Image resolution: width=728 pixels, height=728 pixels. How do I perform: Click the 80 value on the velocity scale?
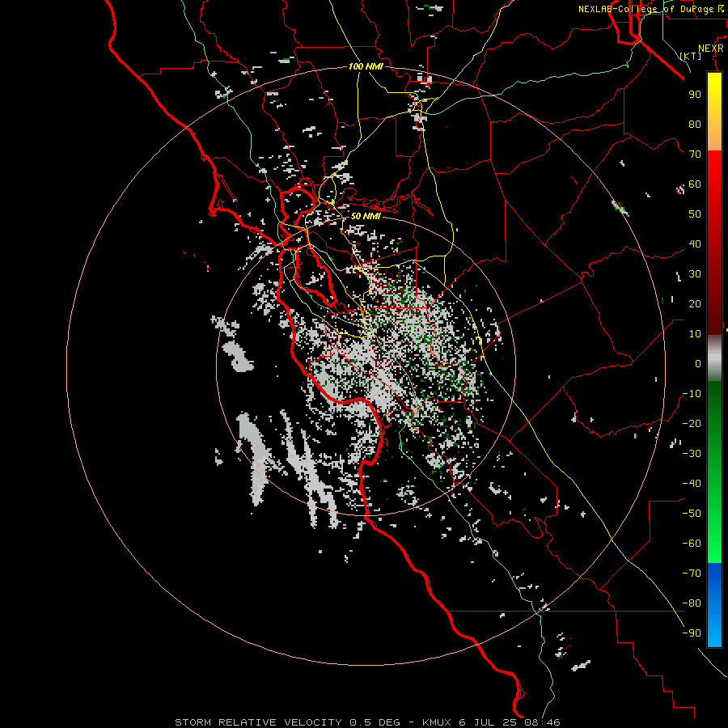(695, 125)
